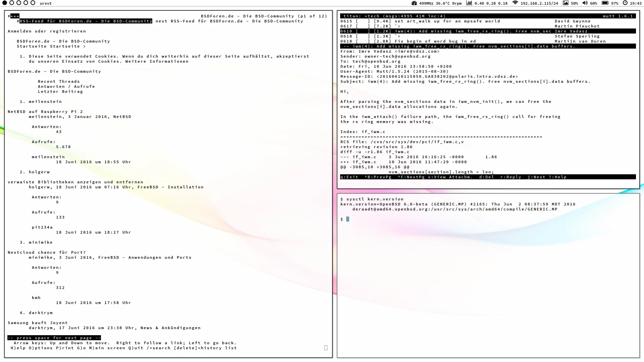Click IP address 192.168.2.115/24 in status bar
644x362 pixels.
click(x=539, y=3)
